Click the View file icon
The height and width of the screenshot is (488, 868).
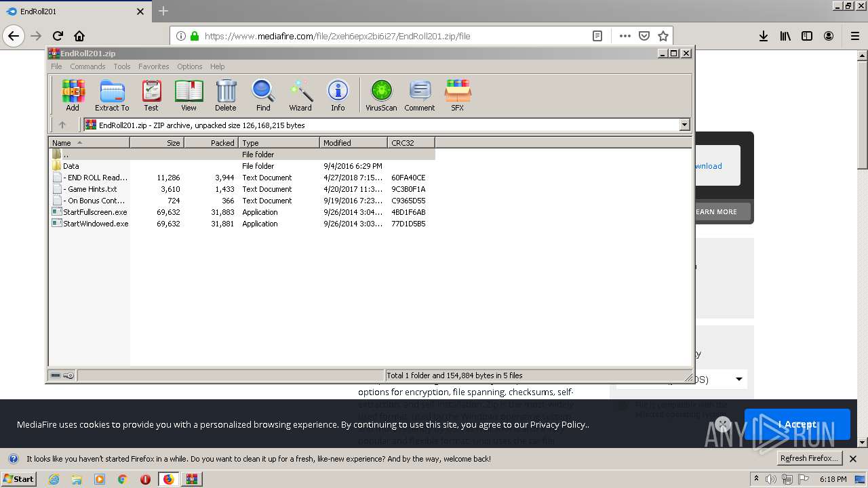coord(189,95)
